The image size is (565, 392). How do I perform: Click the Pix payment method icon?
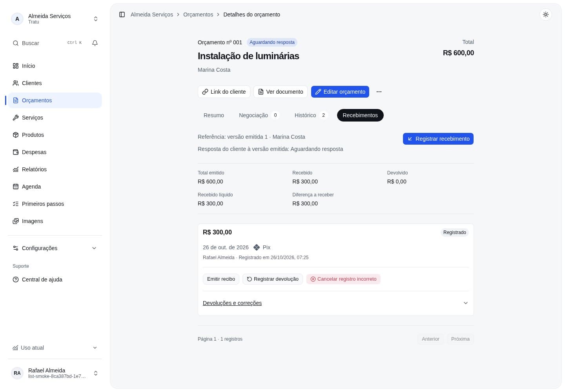coord(257,247)
